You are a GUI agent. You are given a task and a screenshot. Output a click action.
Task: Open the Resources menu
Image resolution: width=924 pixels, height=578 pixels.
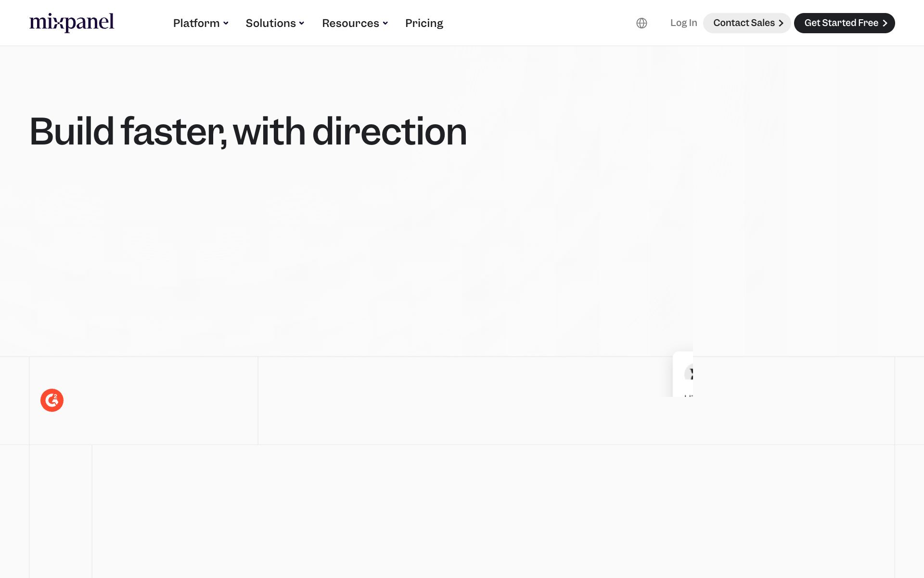tap(355, 23)
